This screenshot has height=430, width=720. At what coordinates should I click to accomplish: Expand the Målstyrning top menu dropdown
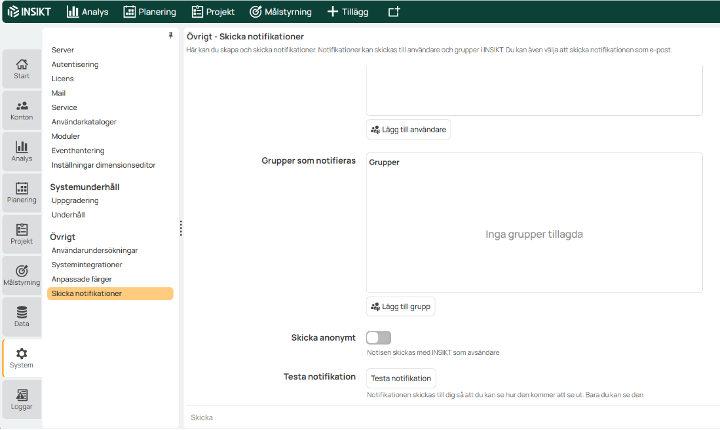point(280,12)
